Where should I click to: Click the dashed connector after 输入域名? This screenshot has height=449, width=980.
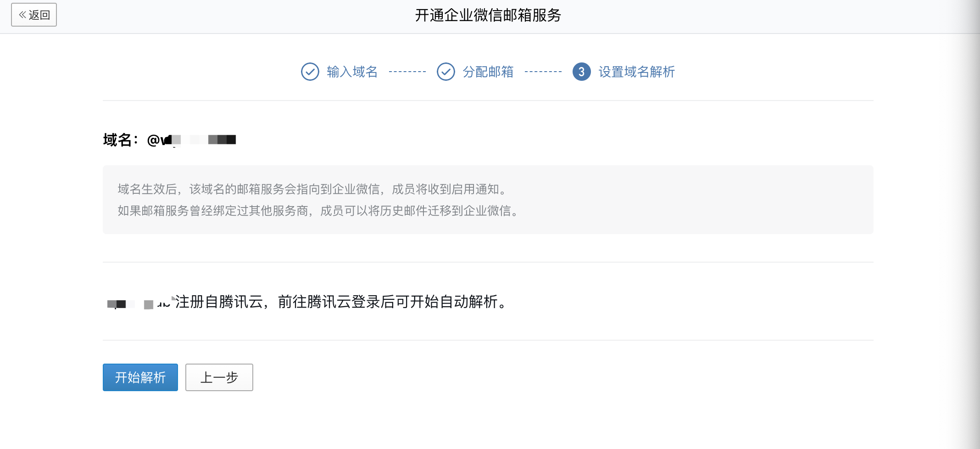point(407,72)
